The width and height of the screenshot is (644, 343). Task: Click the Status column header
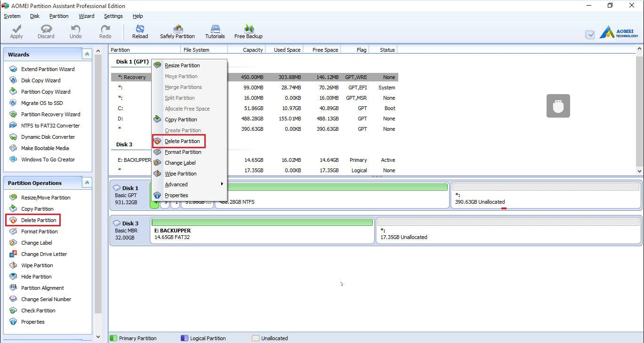[x=383, y=50]
